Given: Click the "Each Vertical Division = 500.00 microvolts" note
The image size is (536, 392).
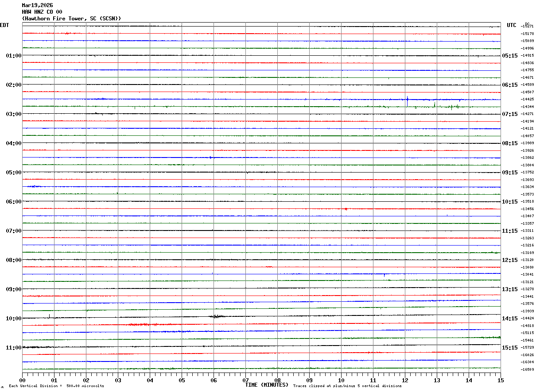Looking at the screenshot, I should pyautogui.click(x=56, y=386).
